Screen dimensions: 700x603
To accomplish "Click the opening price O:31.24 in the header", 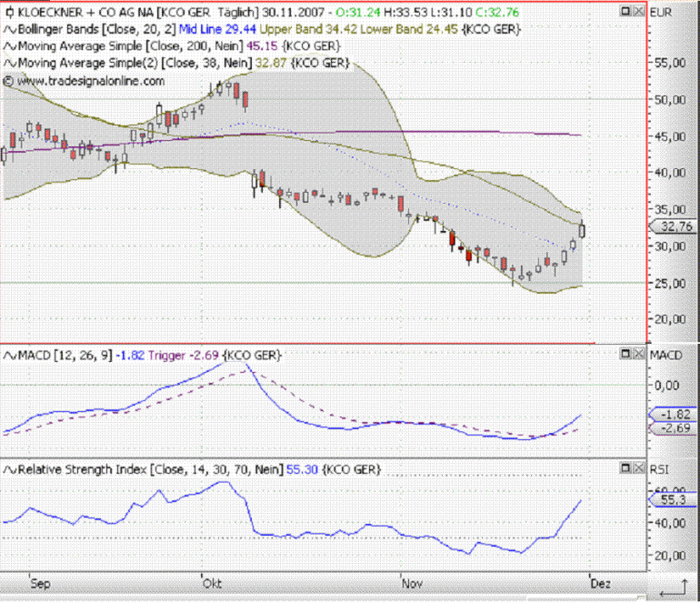I will point(358,13).
